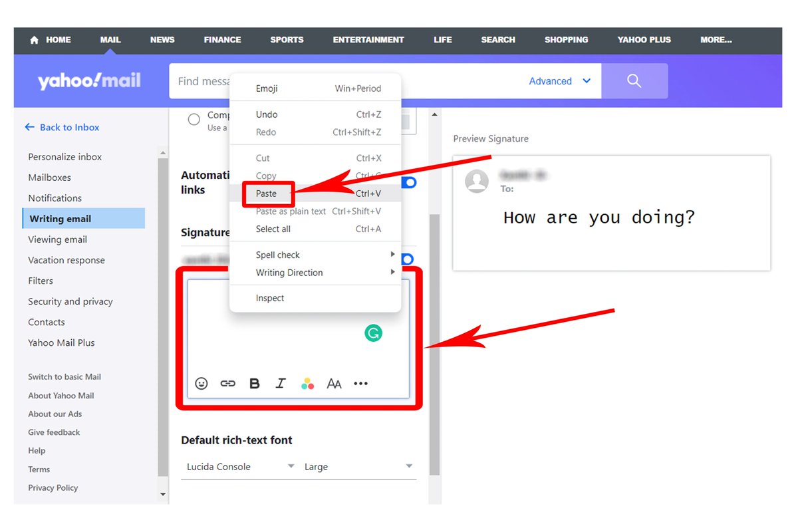Expand the Spell check submenu
The width and height of the screenshot is (798, 532).
[277, 254]
